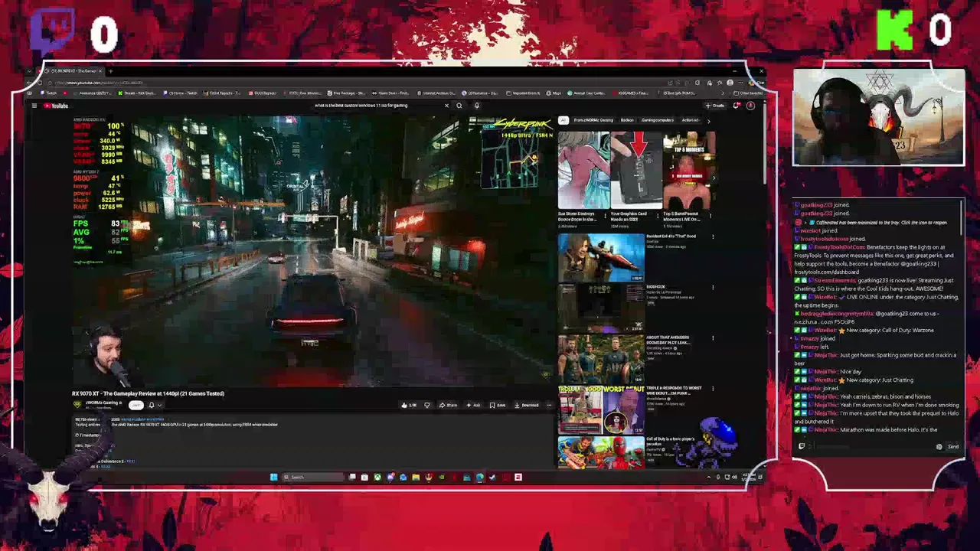Like the RX 9070 XT video
980x551 pixels.
[409, 405]
